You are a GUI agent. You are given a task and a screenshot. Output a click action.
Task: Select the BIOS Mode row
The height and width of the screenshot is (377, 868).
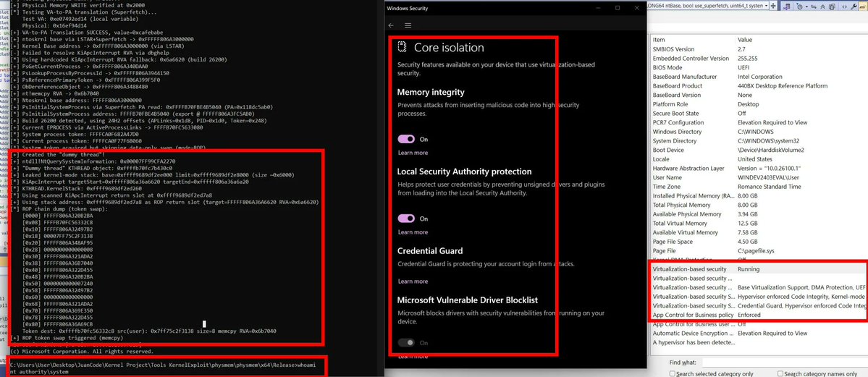tap(759, 67)
